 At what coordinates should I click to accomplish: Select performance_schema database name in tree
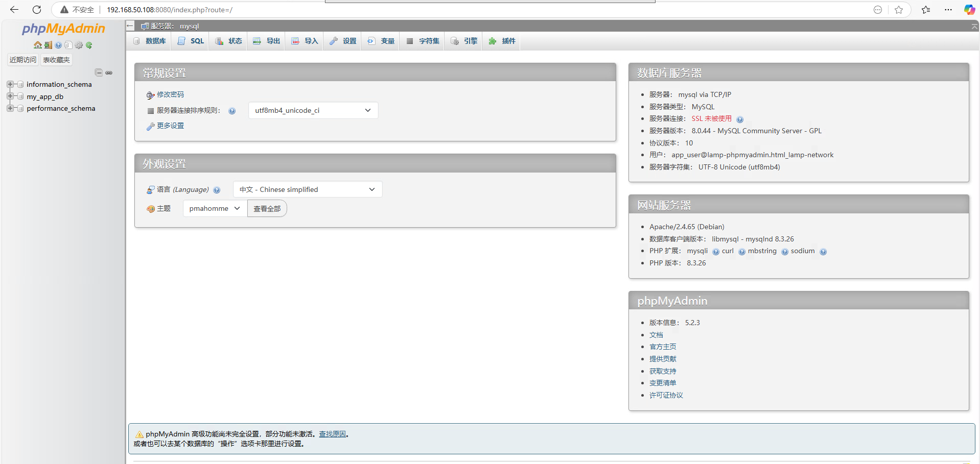click(61, 108)
